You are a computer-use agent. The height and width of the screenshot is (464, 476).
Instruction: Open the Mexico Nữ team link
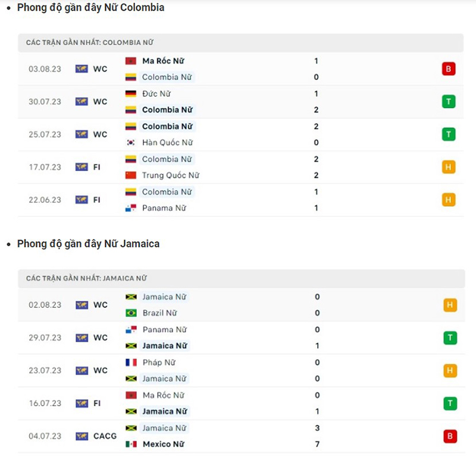coord(163,444)
